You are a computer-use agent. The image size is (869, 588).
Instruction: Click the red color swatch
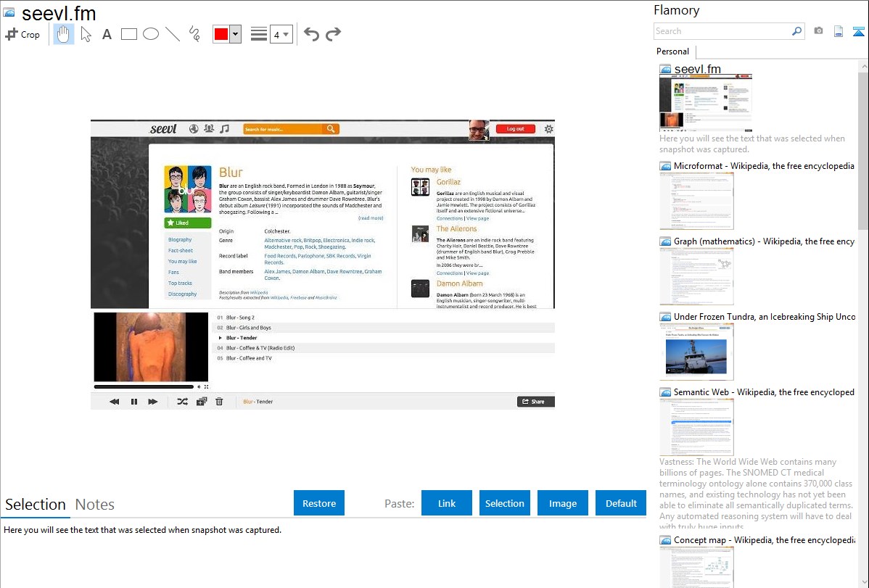[221, 34]
